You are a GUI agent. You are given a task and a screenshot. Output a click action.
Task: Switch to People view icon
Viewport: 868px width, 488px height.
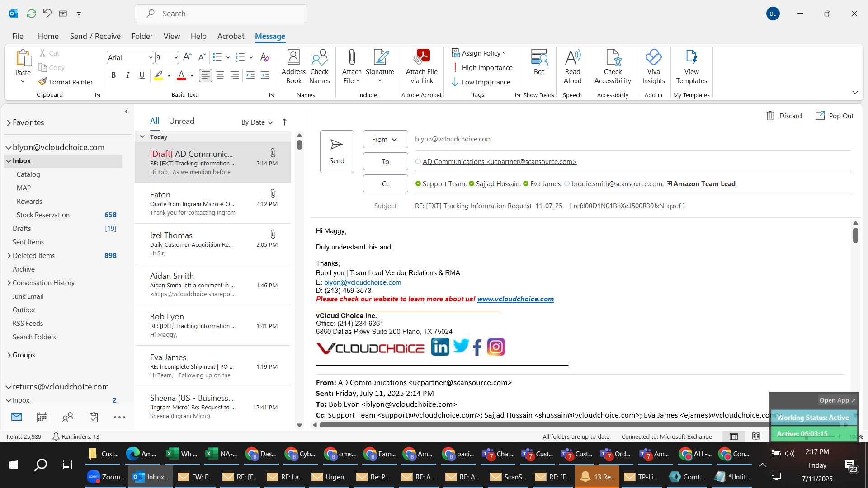point(68,417)
